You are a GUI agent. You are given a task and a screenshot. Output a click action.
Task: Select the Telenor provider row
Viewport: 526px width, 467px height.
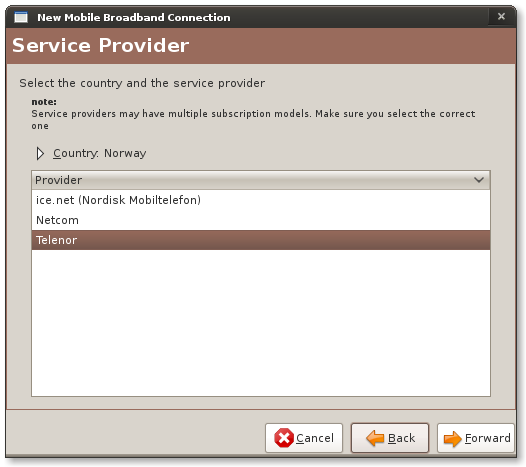[261, 240]
